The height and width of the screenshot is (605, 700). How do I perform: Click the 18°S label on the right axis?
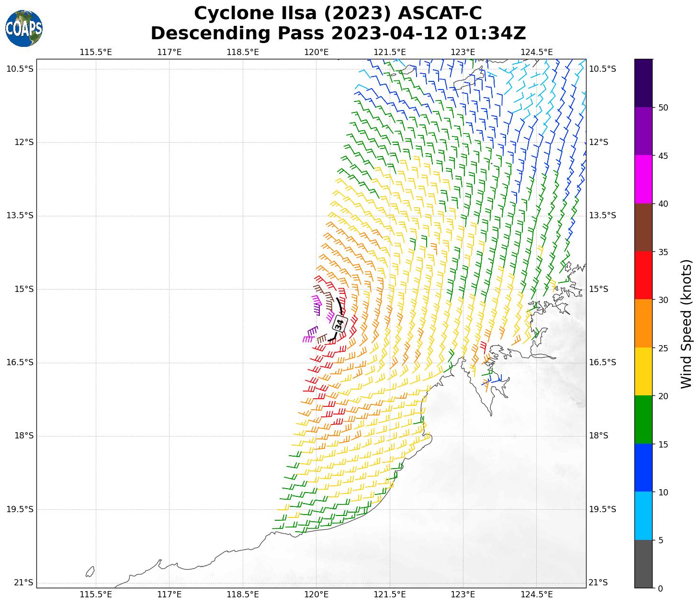tap(598, 436)
